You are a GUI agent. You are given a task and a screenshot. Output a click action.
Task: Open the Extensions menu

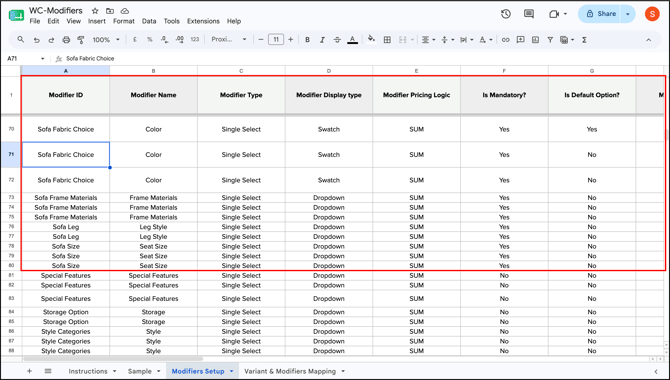[x=203, y=21]
